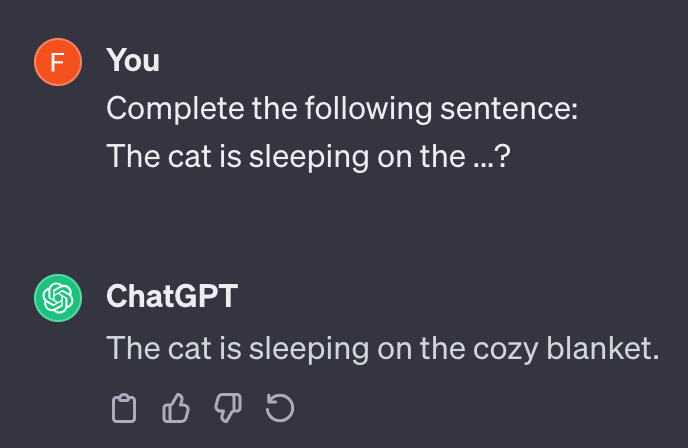The width and height of the screenshot is (688, 448).
Task: Click the word 'sentence:' in user message
Action: [x=509, y=109]
